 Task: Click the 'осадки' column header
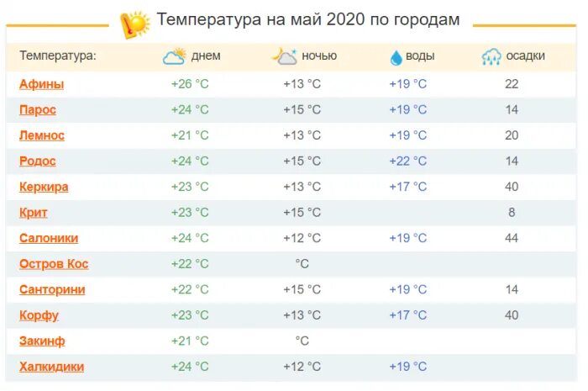tap(525, 56)
